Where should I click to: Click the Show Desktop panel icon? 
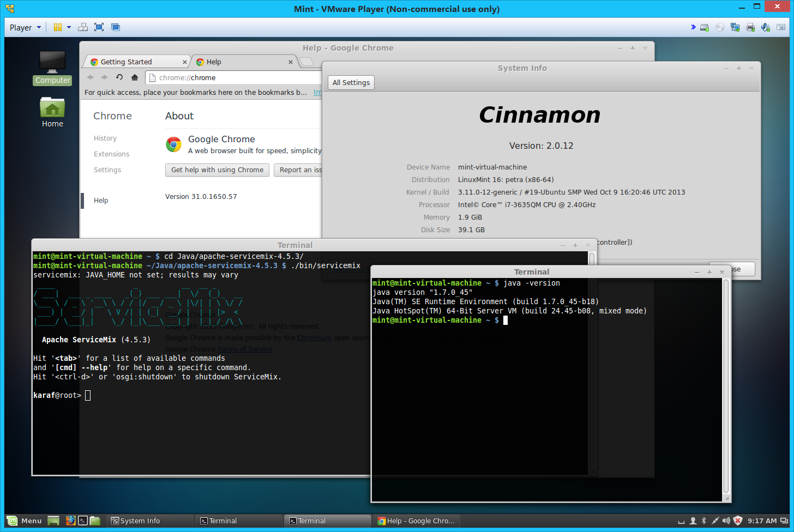(53, 521)
